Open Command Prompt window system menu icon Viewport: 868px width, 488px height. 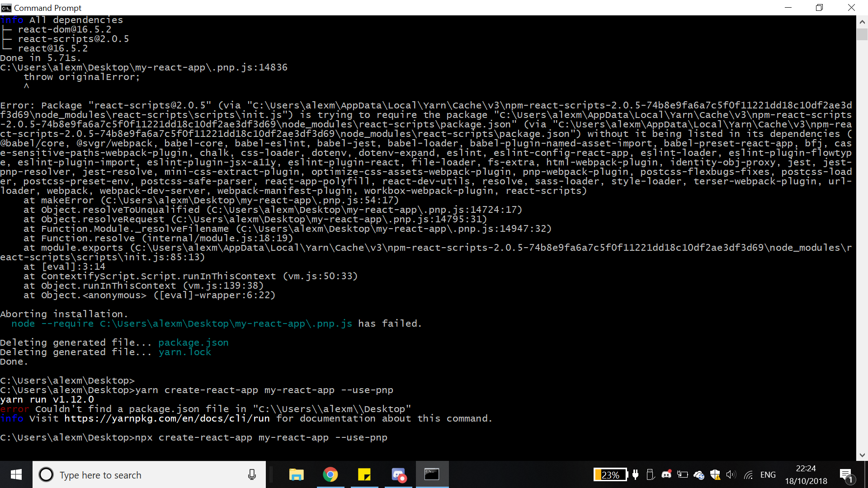pos(6,8)
